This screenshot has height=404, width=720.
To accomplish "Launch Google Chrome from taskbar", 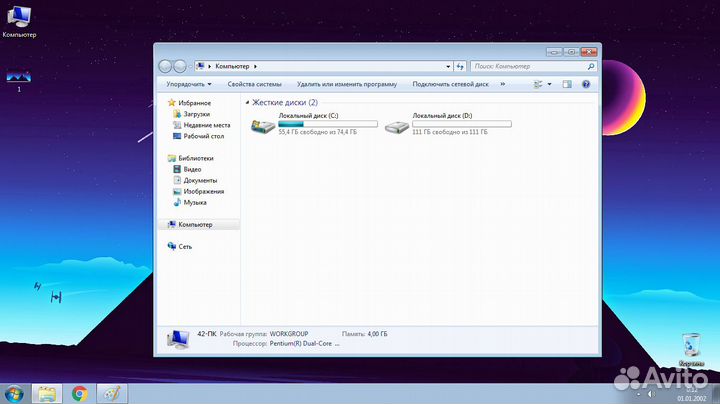I will pos(79,393).
